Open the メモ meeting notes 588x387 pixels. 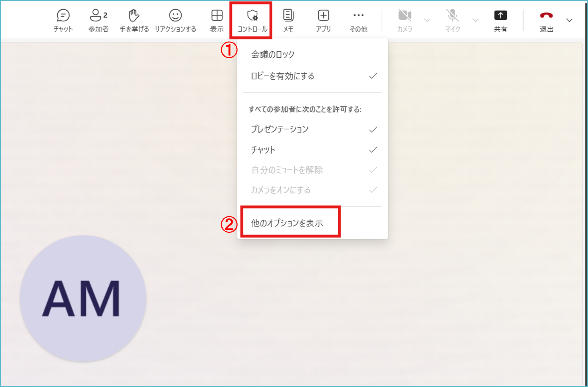pyautogui.click(x=288, y=16)
